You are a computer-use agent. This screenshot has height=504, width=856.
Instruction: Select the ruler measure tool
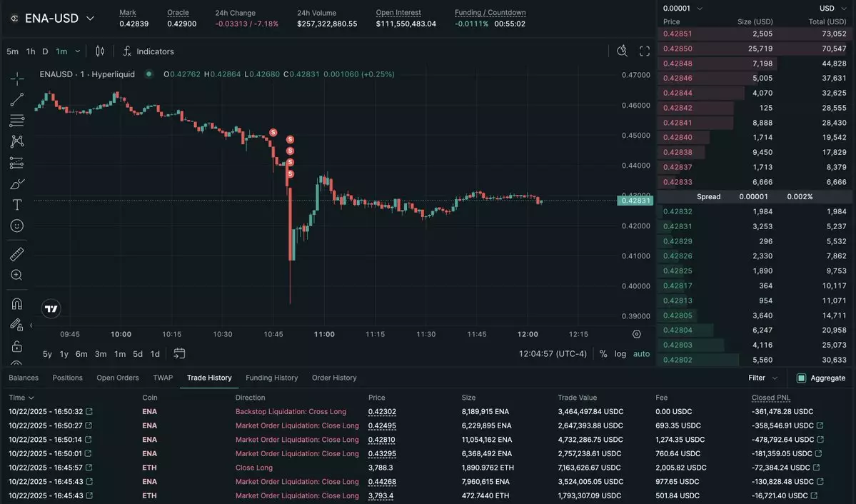[17, 254]
